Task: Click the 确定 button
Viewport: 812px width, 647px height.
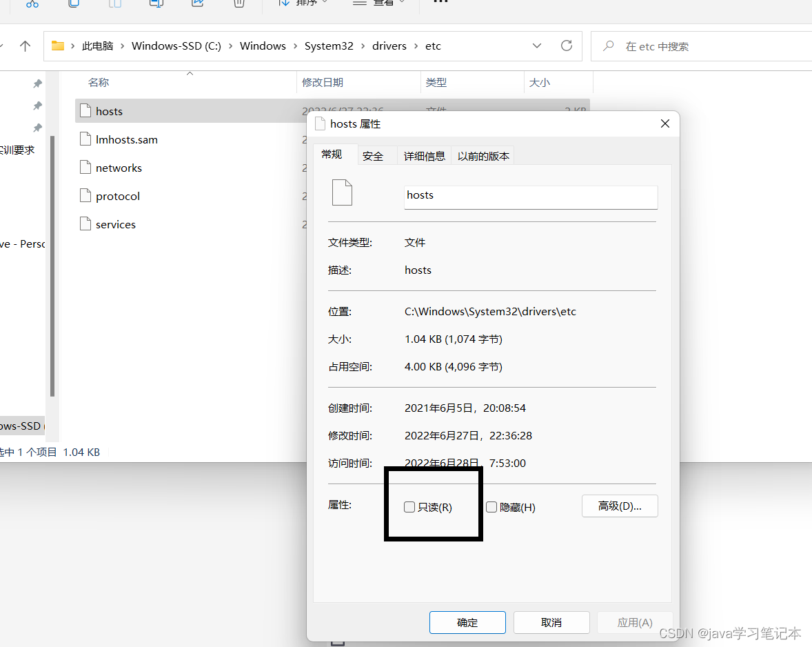Action: [467, 622]
